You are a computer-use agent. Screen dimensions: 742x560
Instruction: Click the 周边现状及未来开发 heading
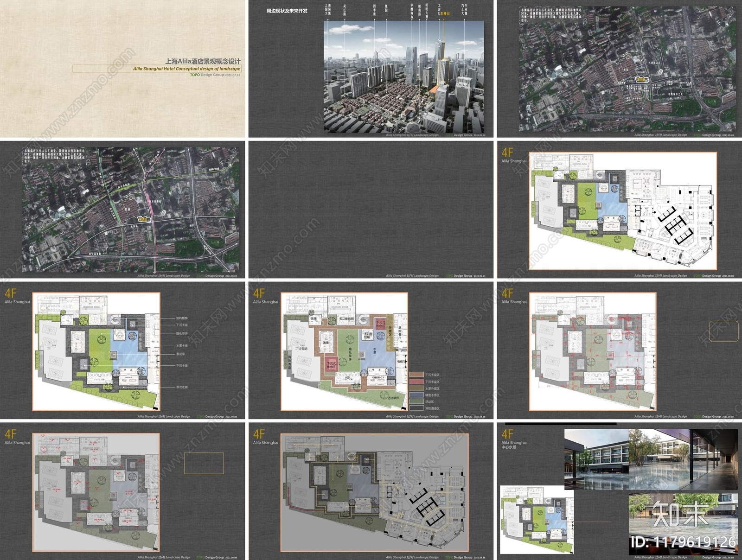point(287,11)
